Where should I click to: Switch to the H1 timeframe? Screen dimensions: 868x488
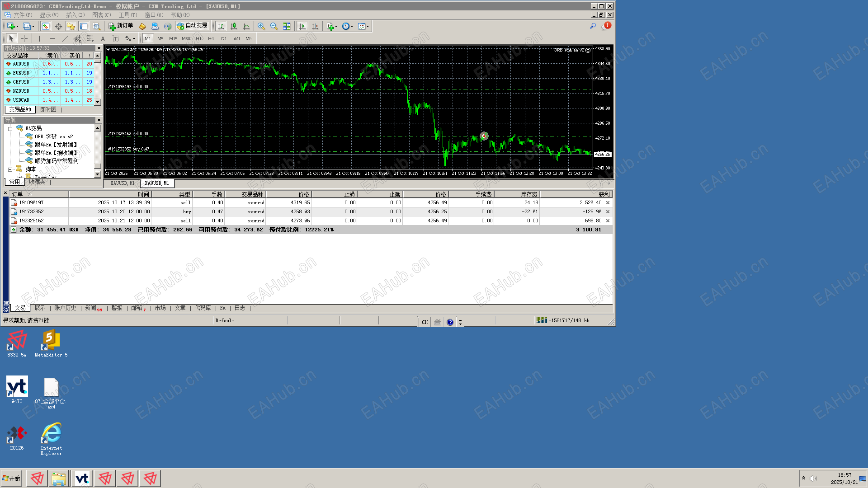pos(198,39)
